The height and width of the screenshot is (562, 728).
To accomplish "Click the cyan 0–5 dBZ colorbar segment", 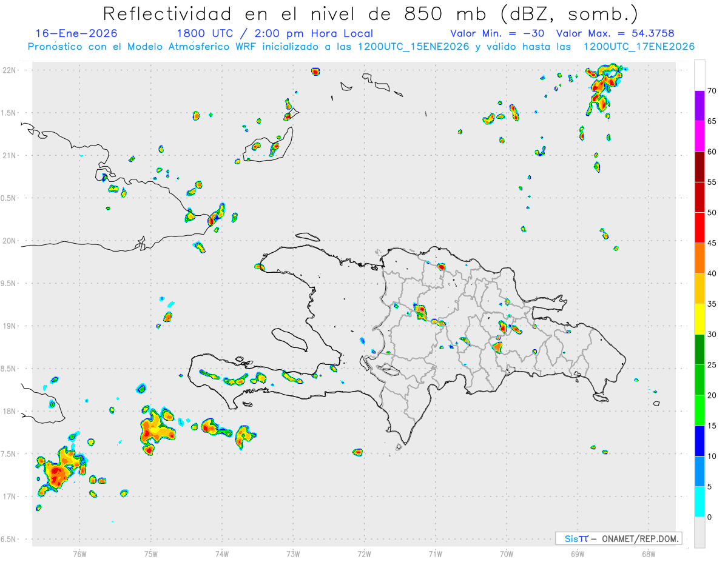I will click(x=699, y=502).
